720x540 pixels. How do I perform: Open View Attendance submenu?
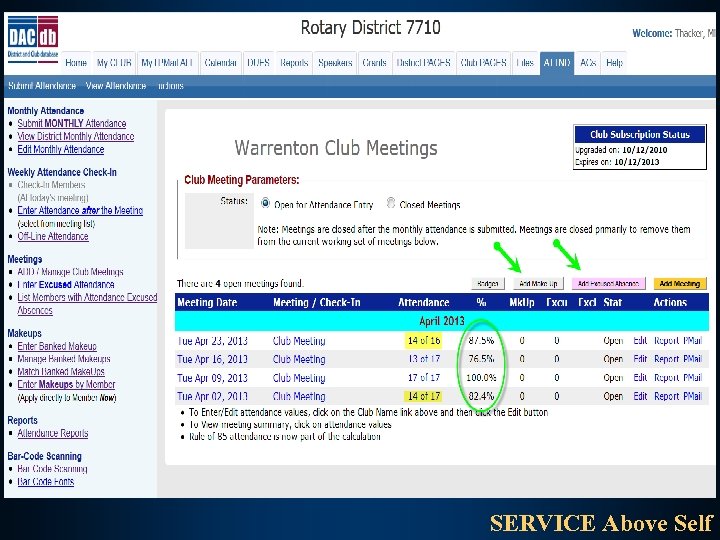(116, 86)
